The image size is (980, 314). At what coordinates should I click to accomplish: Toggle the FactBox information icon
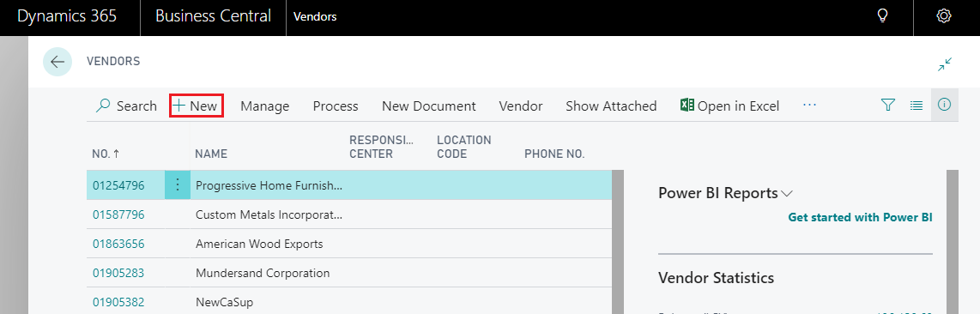point(944,105)
